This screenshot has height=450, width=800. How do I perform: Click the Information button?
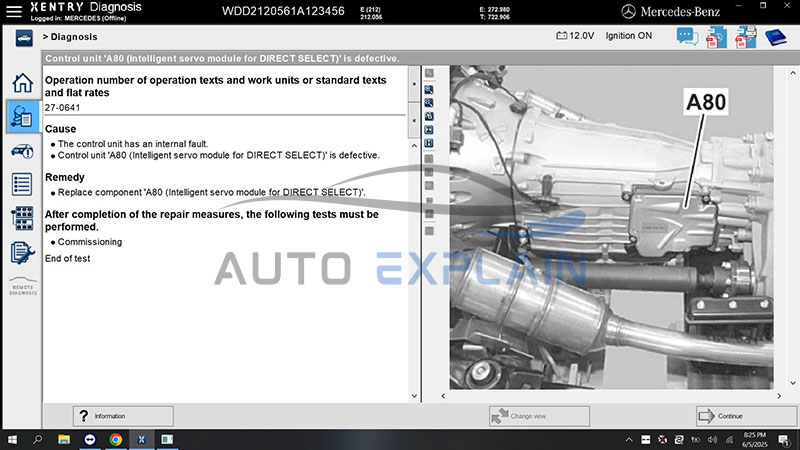pos(123,416)
